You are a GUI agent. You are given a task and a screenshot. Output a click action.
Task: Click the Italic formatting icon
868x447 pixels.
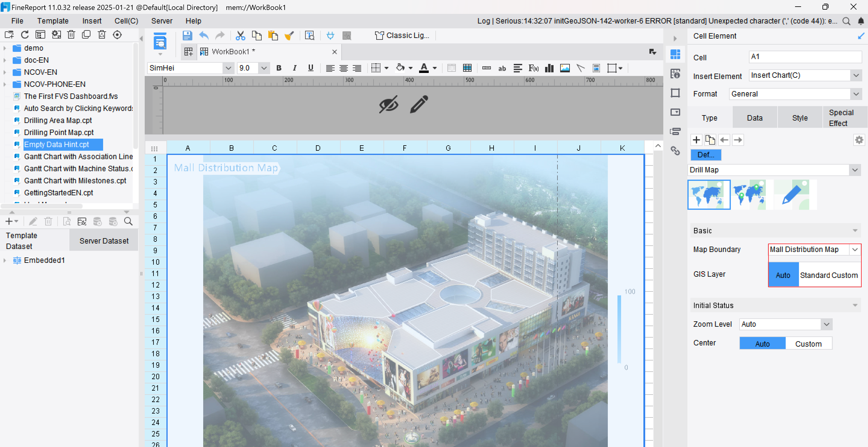(295, 68)
